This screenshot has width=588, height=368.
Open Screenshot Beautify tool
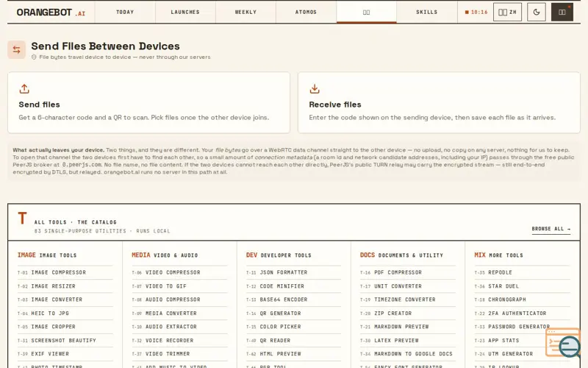pos(65,340)
